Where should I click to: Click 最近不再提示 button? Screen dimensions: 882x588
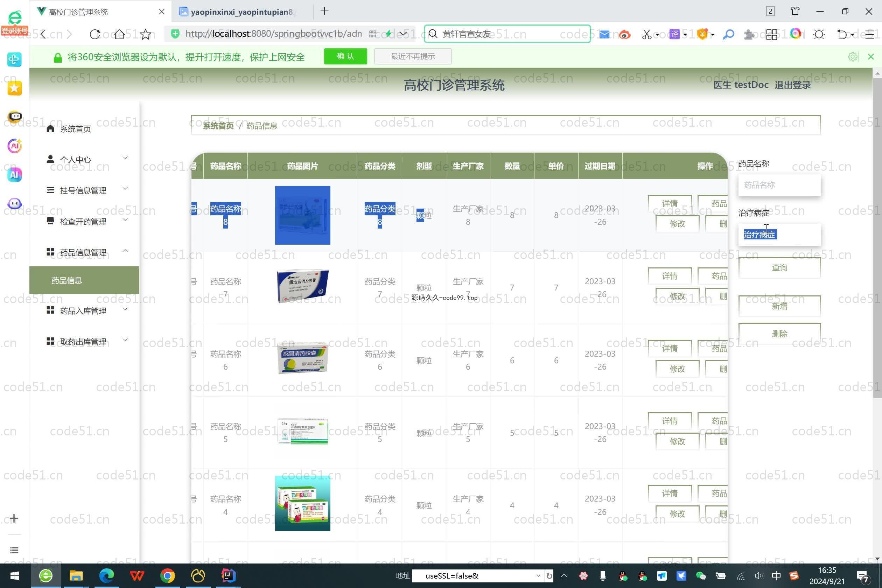[413, 56]
